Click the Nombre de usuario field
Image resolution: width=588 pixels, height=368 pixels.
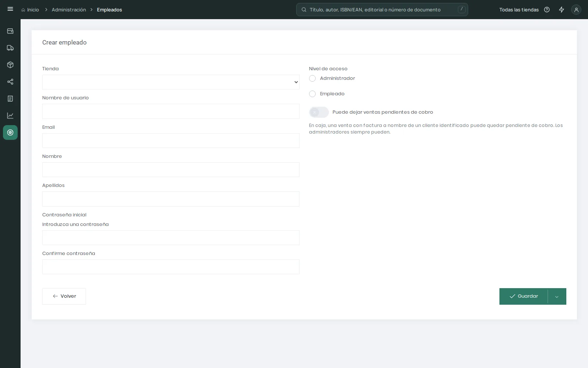pos(171,112)
